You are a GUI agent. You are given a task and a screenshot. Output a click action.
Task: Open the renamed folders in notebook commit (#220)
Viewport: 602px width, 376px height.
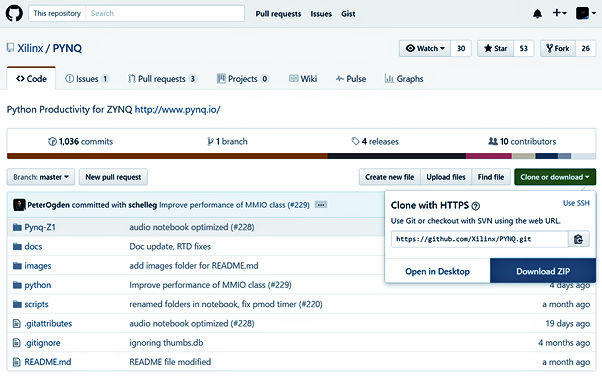[x=226, y=304]
